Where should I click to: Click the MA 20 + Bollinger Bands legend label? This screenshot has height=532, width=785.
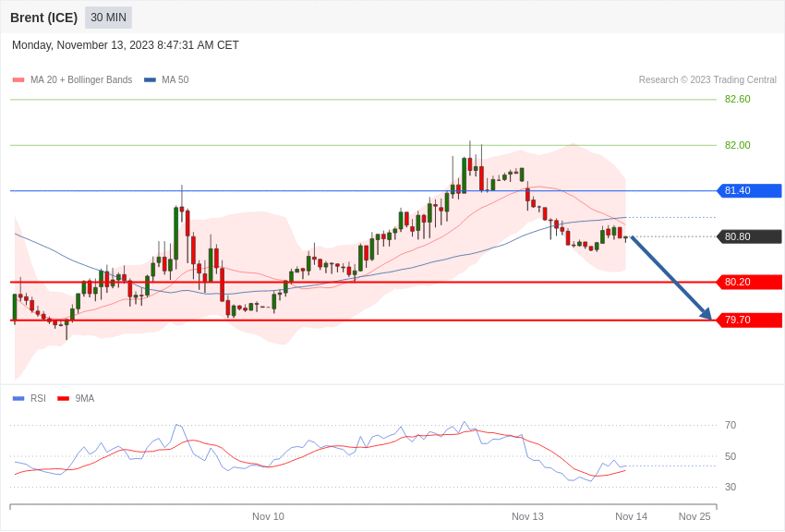tap(81, 80)
